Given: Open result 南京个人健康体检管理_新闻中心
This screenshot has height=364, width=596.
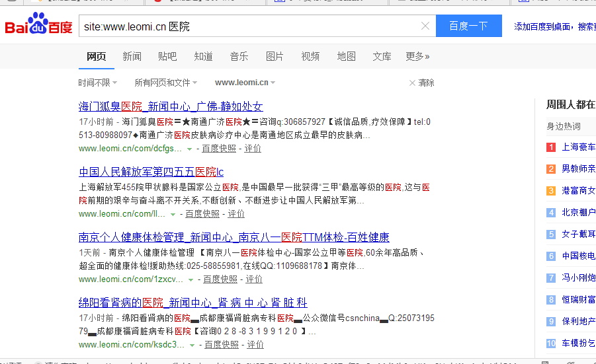Looking at the screenshot, I should [234, 237].
